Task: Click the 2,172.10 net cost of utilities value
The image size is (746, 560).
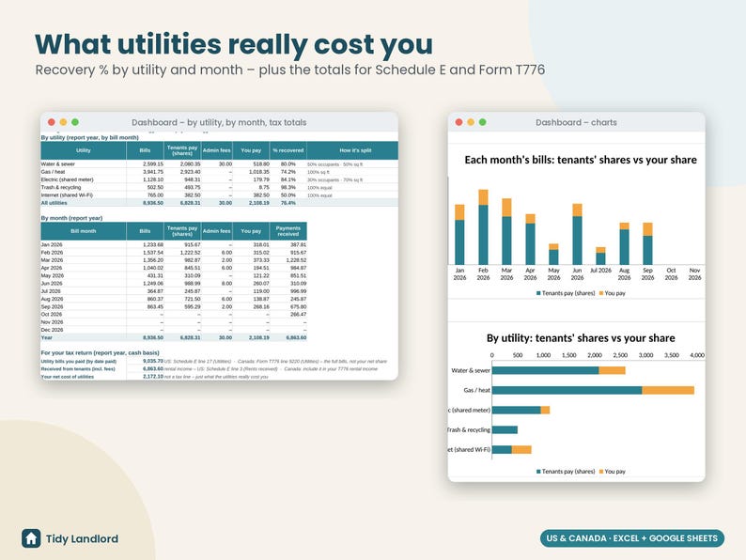Action: pyautogui.click(x=153, y=377)
